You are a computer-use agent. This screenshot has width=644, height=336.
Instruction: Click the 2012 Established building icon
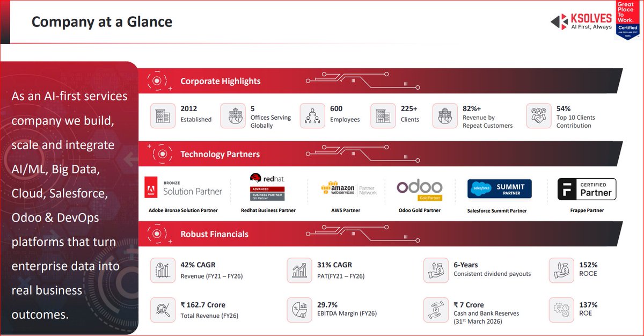tap(163, 115)
